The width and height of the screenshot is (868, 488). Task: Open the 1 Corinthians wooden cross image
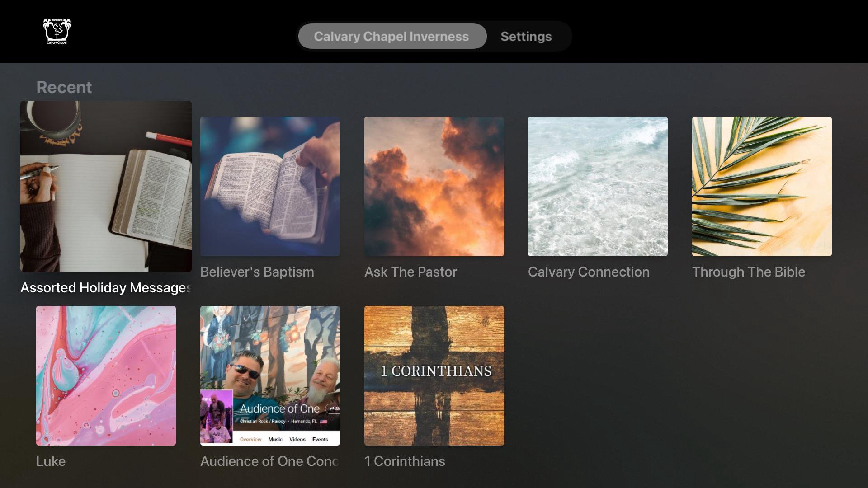[434, 375]
